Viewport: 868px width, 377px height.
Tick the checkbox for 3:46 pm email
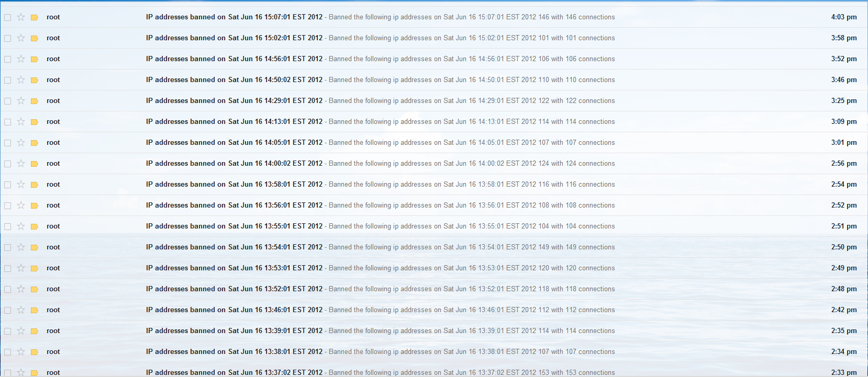click(7, 80)
